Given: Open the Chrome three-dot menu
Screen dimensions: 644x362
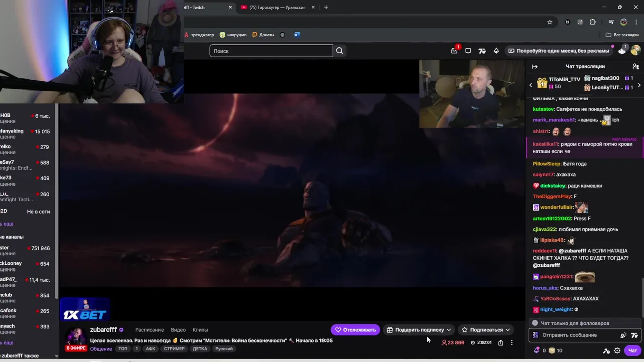Looking at the screenshot, I should coord(636,22).
